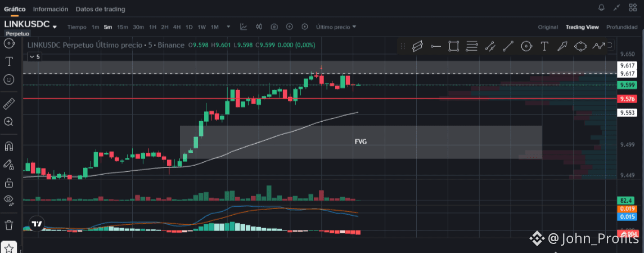The height and width of the screenshot is (253, 644).
Task: Select the ellipse shape drawing tool
Action: point(580,46)
